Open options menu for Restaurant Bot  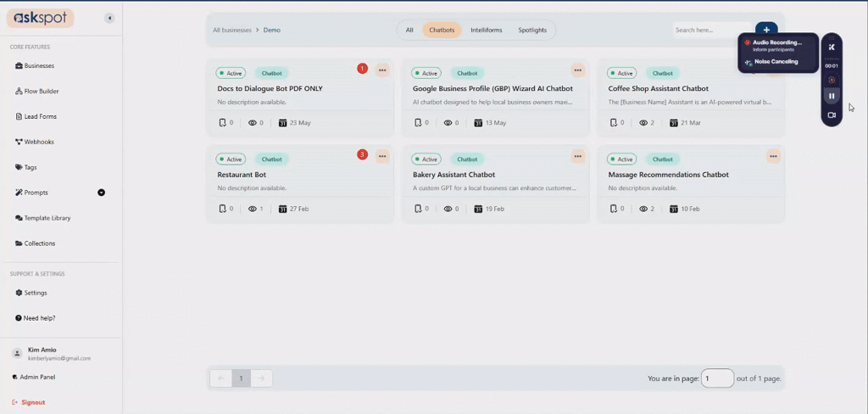click(382, 156)
